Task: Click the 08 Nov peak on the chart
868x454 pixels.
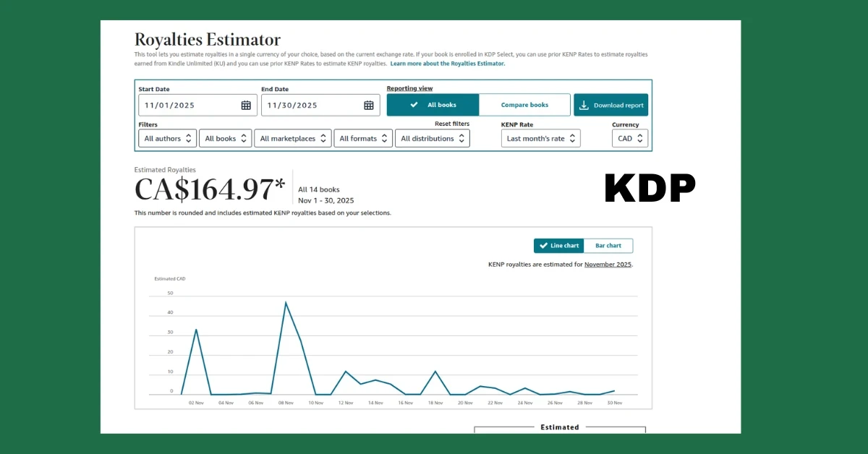Action: 286,303
